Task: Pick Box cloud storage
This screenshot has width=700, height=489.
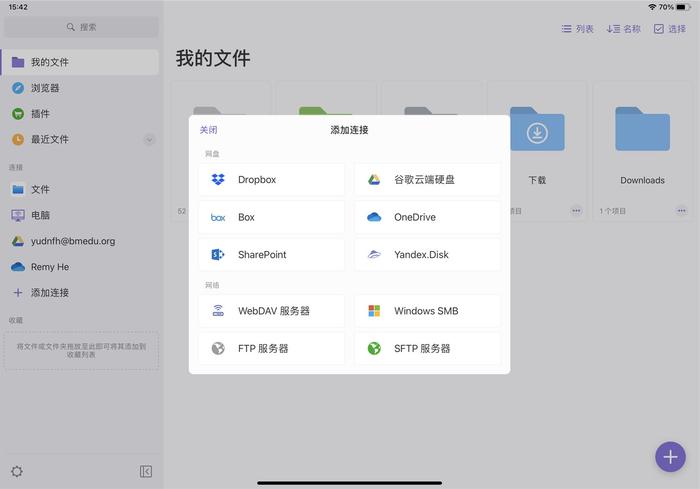Action: [271, 217]
